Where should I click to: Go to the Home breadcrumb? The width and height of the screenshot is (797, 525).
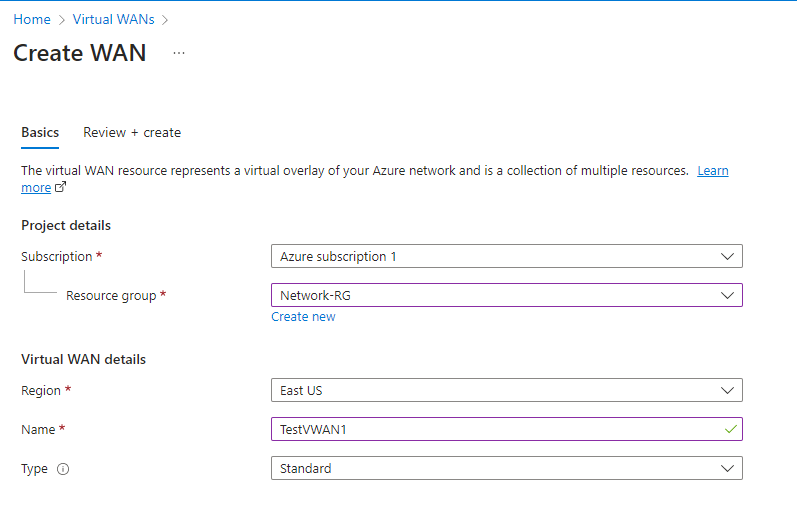32,19
